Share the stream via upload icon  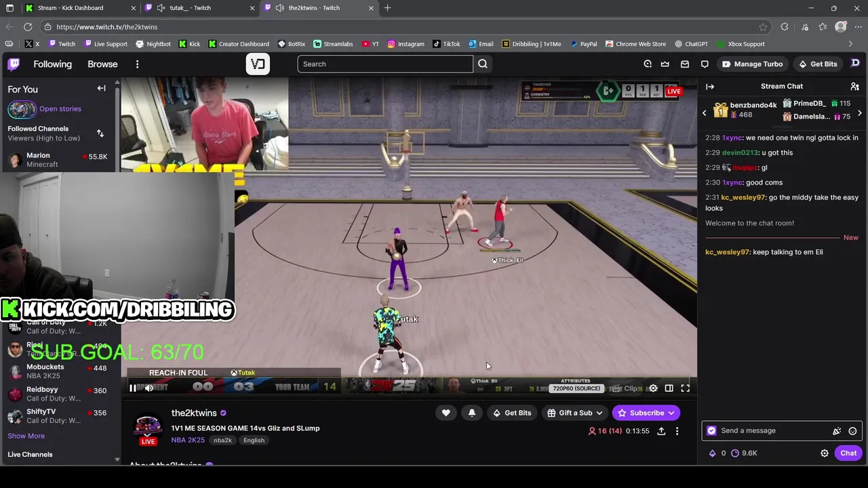pyautogui.click(x=661, y=431)
